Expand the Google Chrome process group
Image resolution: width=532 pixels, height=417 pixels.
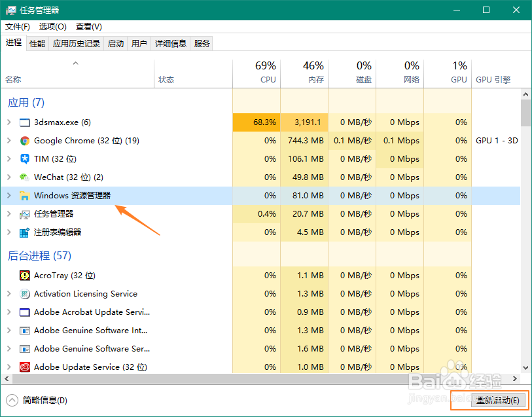tap(9, 141)
